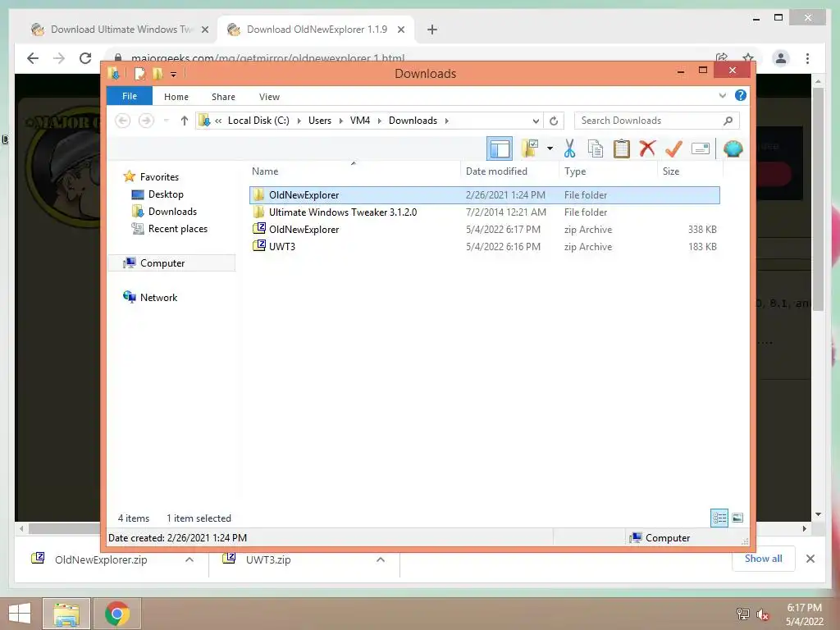This screenshot has width=840, height=630.
Task: Click the Cut scissors icon
Action: point(569,148)
